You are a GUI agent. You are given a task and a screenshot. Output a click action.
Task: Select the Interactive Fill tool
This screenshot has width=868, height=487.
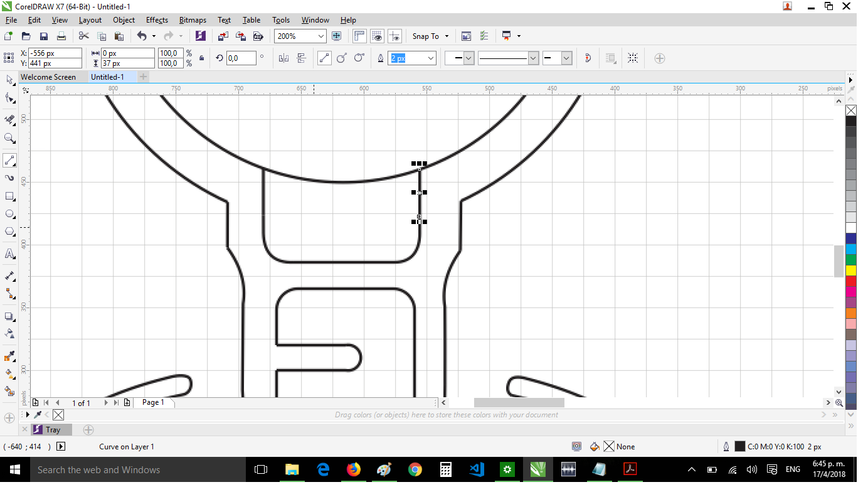pos(9,373)
